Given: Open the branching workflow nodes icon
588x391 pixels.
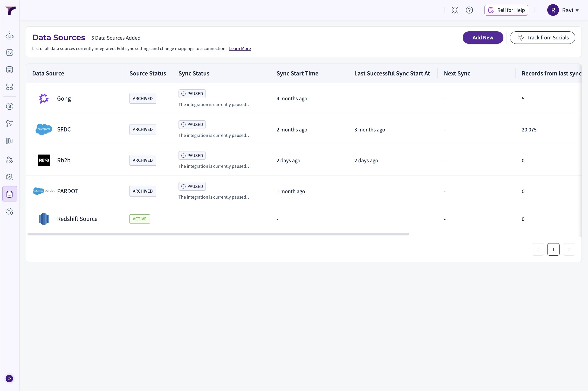Looking at the screenshot, I should point(10,123).
